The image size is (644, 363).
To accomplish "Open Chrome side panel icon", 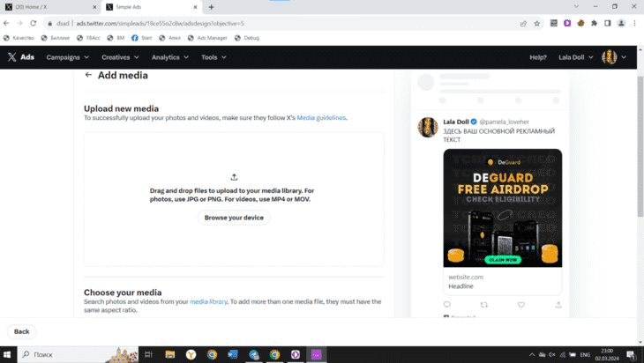I will [608, 24].
